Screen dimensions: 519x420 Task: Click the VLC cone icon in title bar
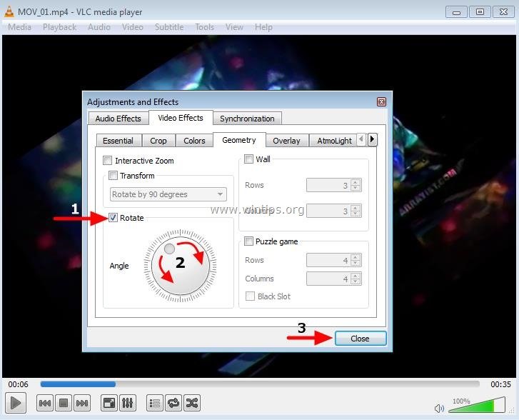coord(9,12)
